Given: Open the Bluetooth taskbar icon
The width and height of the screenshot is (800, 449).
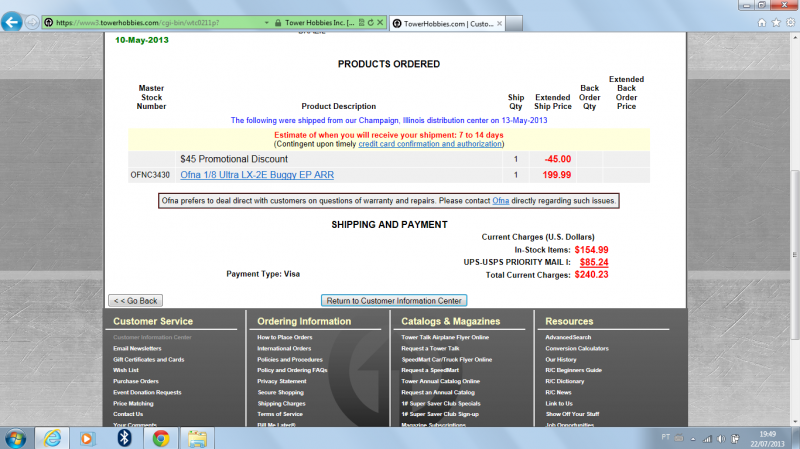Looking at the screenshot, I should [x=124, y=438].
